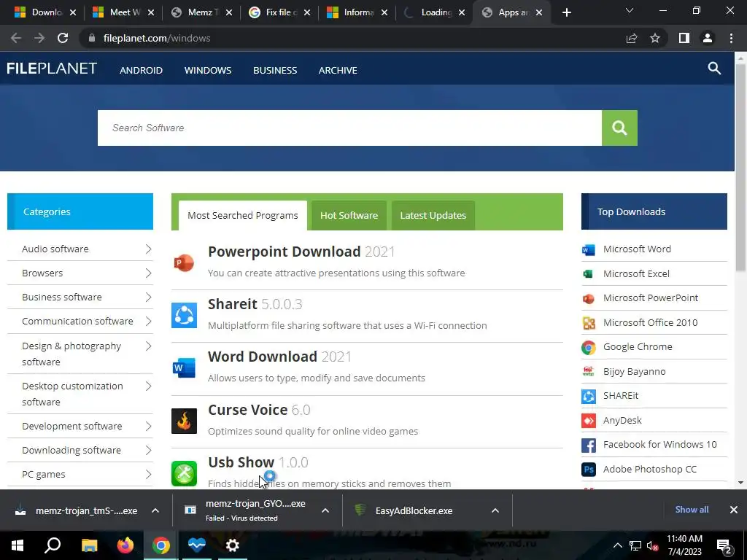Screen dimensions: 747x560
Task: Close the downloads shelf bar
Action: (x=734, y=510)
